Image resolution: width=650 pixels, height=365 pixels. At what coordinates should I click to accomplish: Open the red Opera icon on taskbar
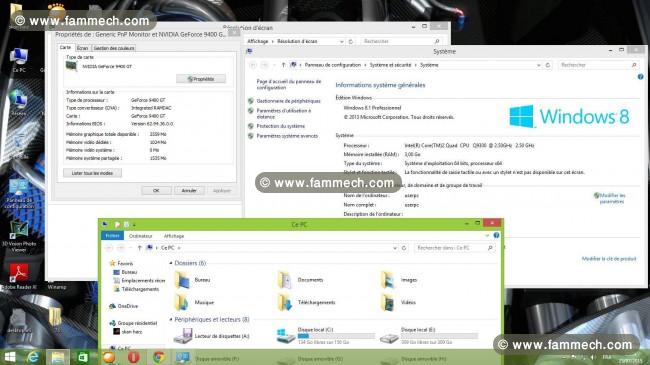tap(133, 357)
